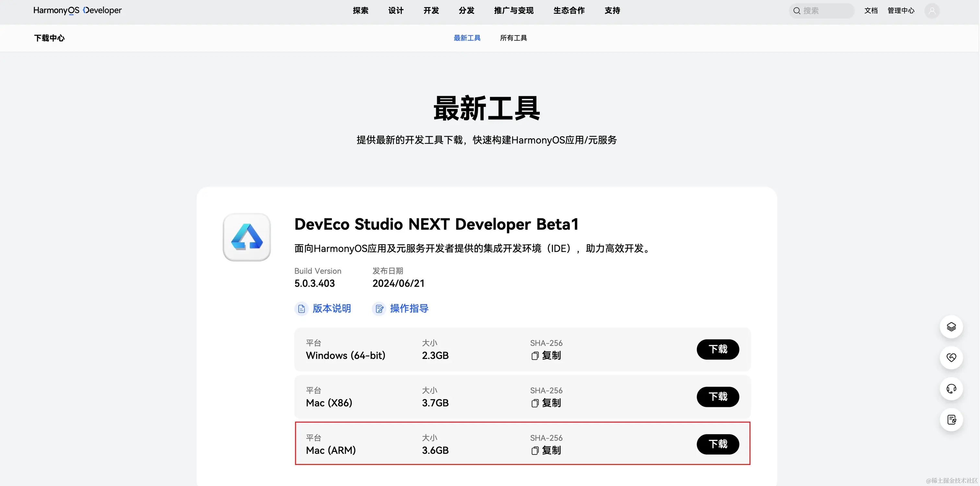
Task: Switch to the 所有工具 tab
Action: [513, 38]
